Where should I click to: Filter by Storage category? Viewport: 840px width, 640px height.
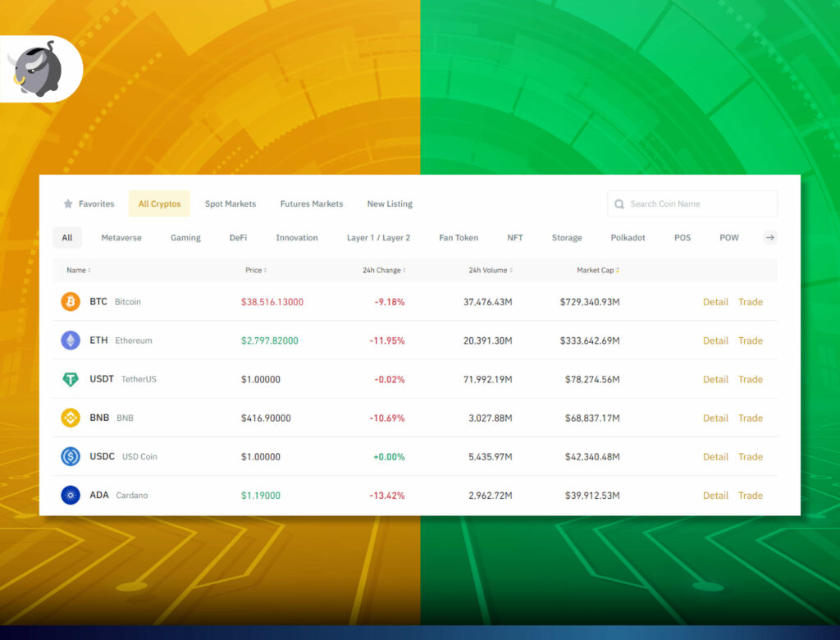tap(567, 237)
